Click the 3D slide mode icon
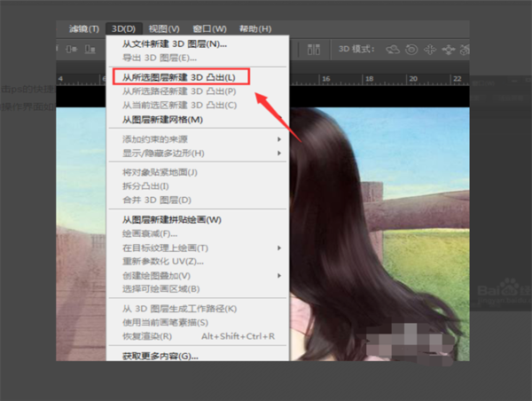 (x=449, y=50)
